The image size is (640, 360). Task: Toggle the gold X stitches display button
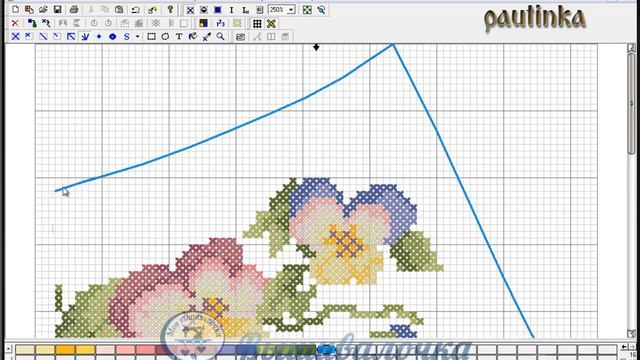click(271, 23)
